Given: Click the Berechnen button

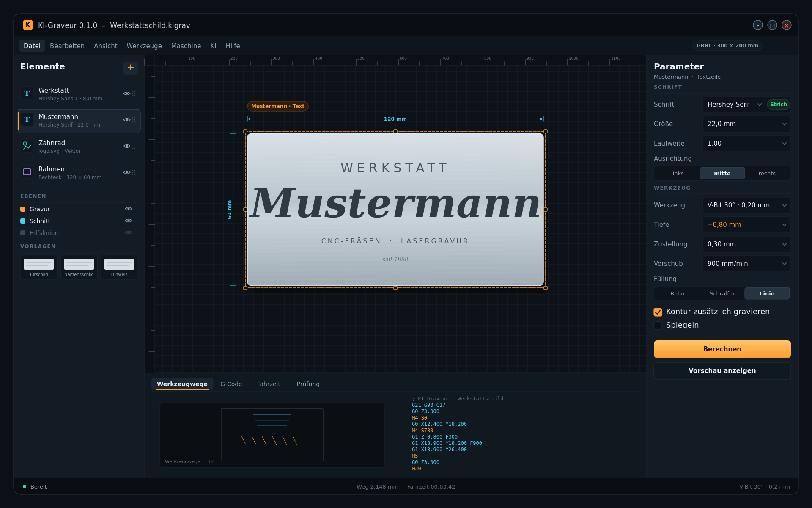Looking at the screenshot, I should 722,349.
